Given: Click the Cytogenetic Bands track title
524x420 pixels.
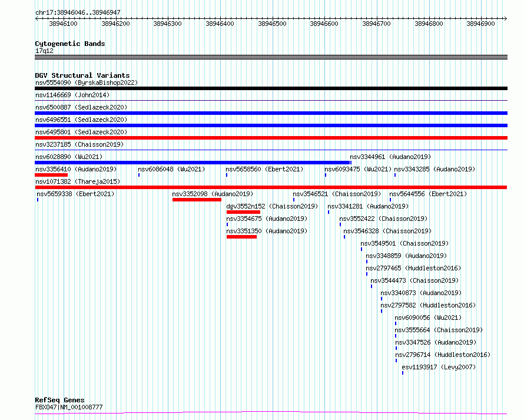Looking at the screenshot, I should pos(69,44).
